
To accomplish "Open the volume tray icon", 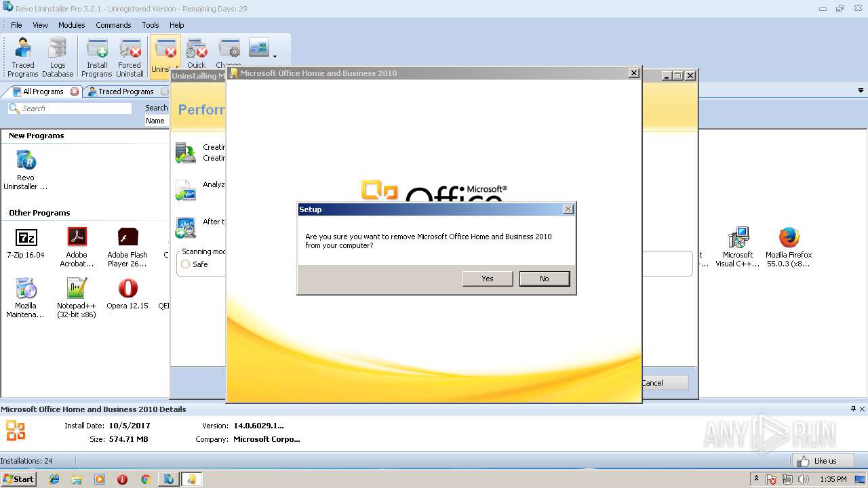I will [804, 479].
